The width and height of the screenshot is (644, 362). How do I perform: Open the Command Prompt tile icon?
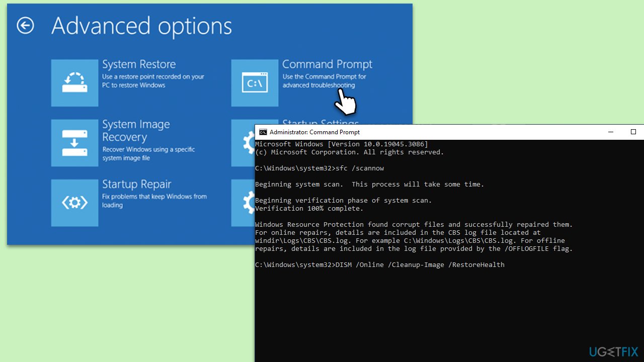tap(255, 83)
